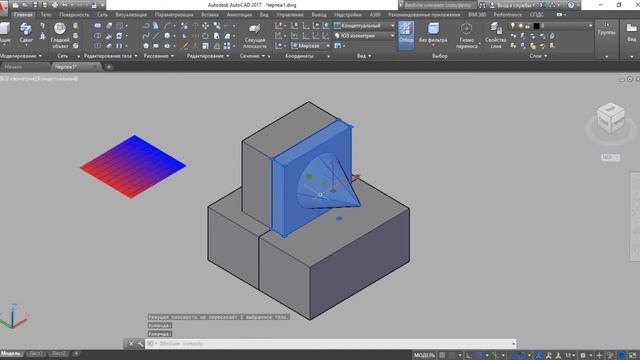The height and width of the screenshot is (360, 640).
Task: Click the viewport style label top-left
Action: (39, 78)
